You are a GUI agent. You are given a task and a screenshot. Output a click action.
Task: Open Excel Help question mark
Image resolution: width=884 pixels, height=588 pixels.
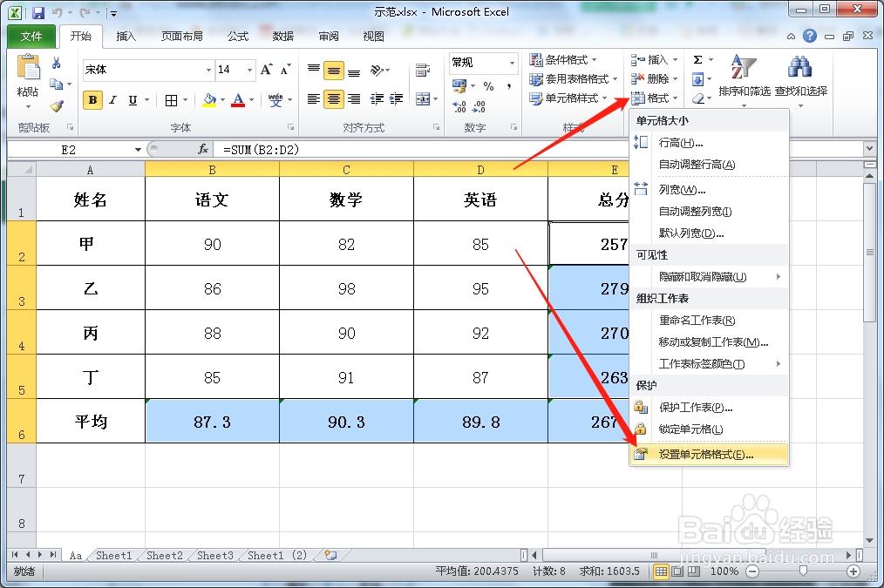coord(810,36)
